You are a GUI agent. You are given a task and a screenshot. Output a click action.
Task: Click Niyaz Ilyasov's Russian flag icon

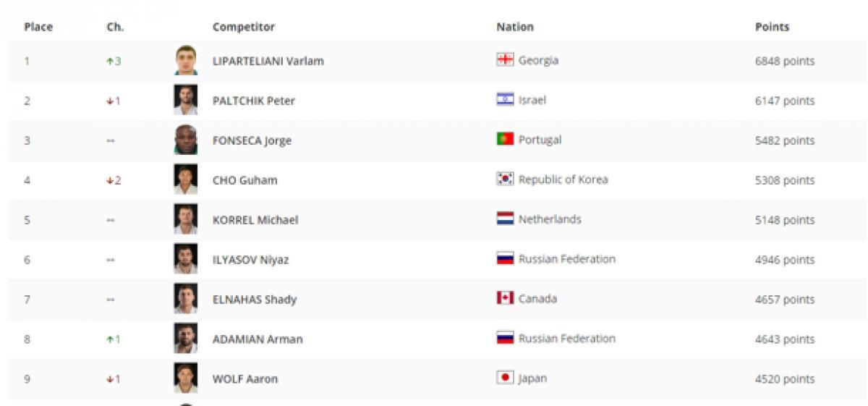tap(505, 259)
